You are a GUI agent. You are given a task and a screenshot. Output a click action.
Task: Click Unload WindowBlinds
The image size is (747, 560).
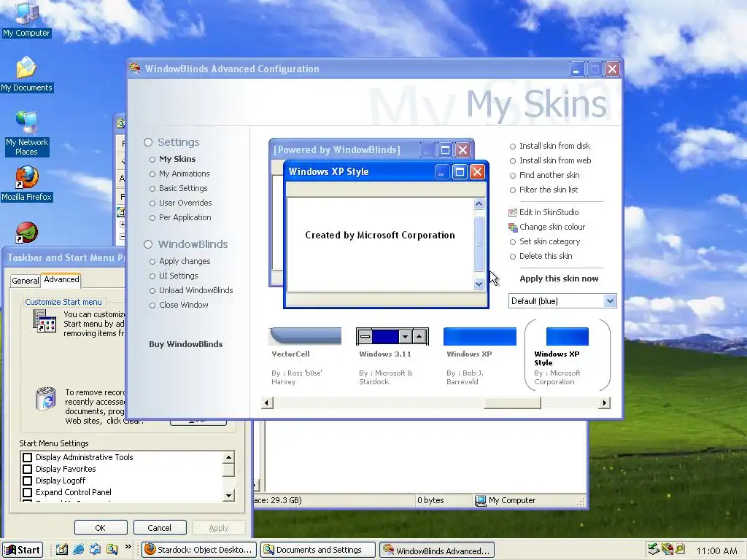(191, 290)
